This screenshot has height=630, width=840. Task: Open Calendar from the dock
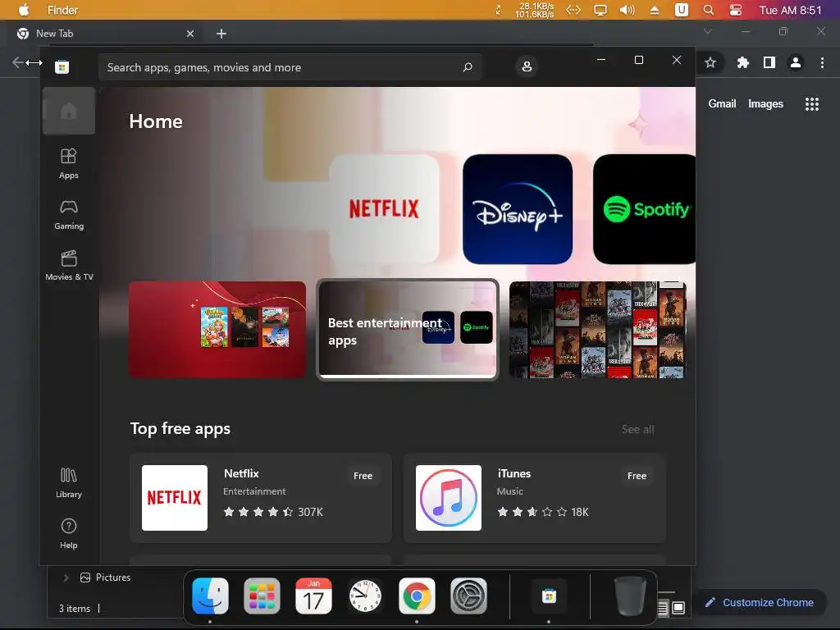(313, 596)
